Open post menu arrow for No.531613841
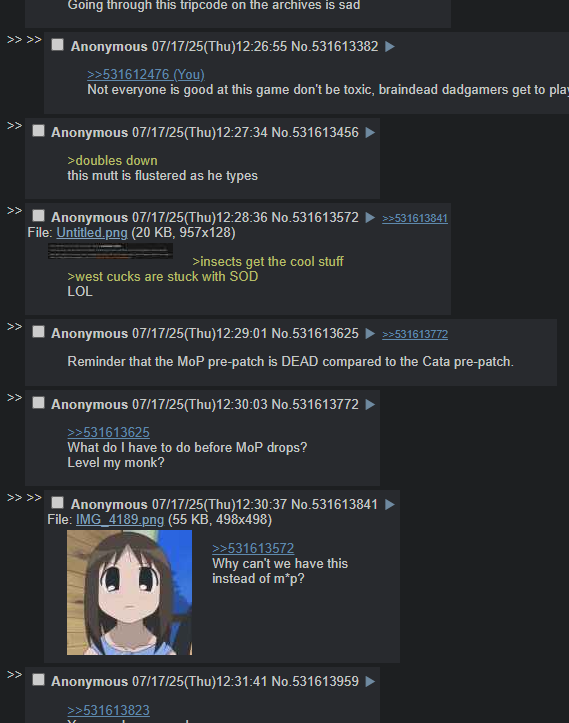 tap(390, 505)
